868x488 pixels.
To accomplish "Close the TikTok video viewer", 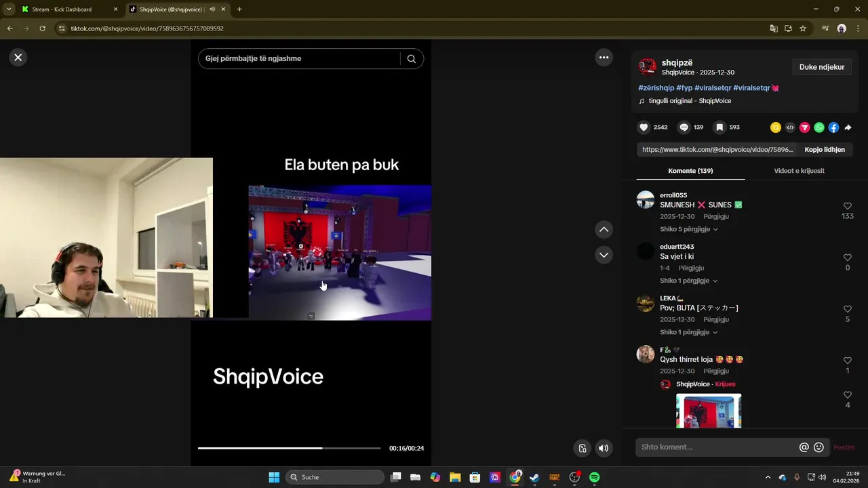I will point(18,58).
